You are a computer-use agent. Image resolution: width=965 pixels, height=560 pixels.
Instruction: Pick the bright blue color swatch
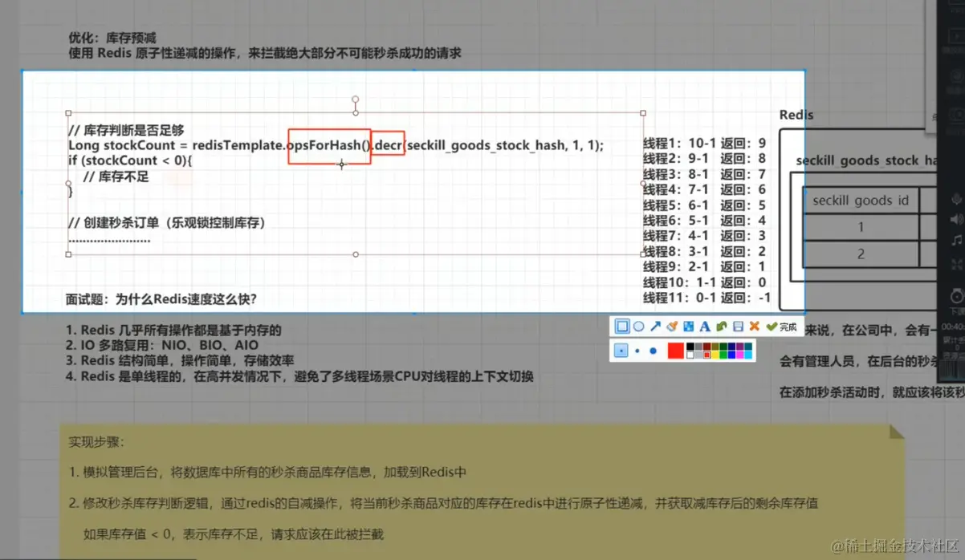[x=731, y=355]
